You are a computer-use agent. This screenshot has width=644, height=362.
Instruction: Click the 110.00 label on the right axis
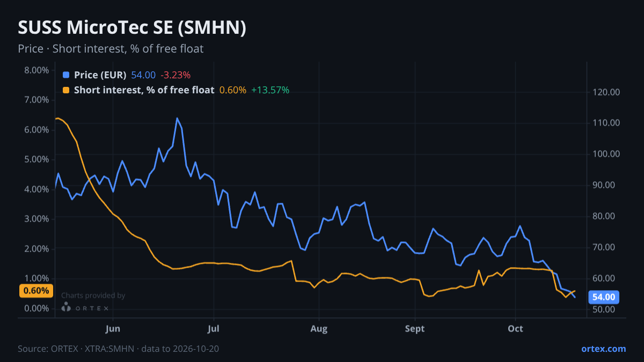606,123
